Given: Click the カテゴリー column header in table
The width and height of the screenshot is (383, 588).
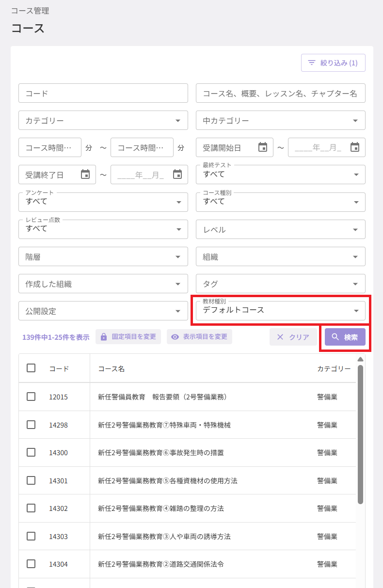Looking at the screenshot, I should 334,368.
